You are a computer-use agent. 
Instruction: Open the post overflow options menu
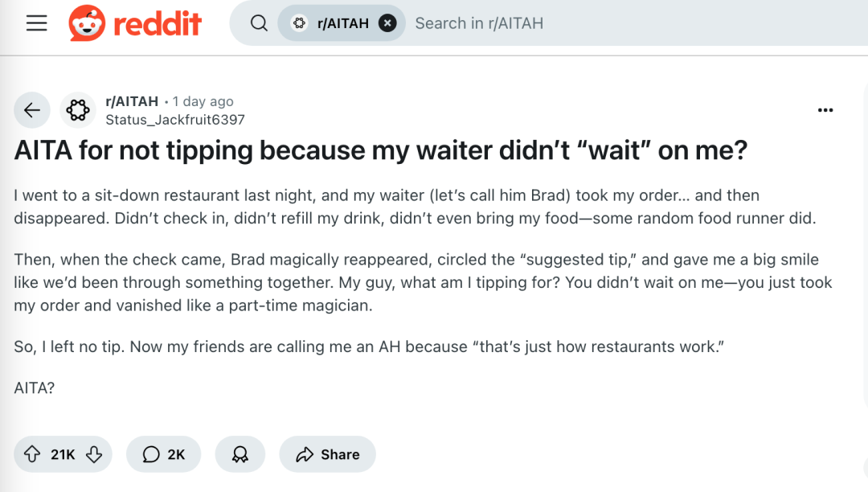point(825,110)
